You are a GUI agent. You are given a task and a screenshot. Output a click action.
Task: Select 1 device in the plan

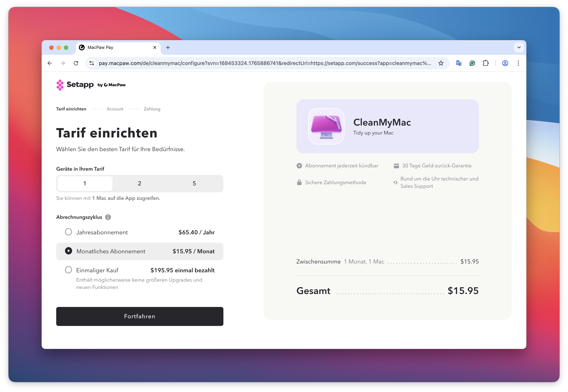pos(85,184)
